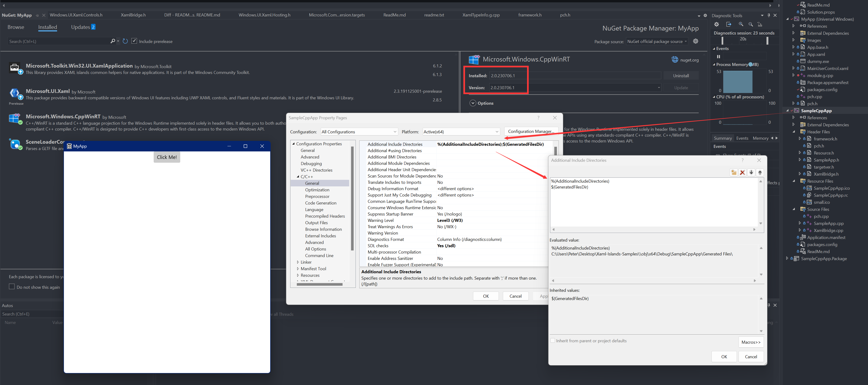This screenshot has width=868, height=385.
Task: Click the Macros>> button
Action: (x=751, y=342)
